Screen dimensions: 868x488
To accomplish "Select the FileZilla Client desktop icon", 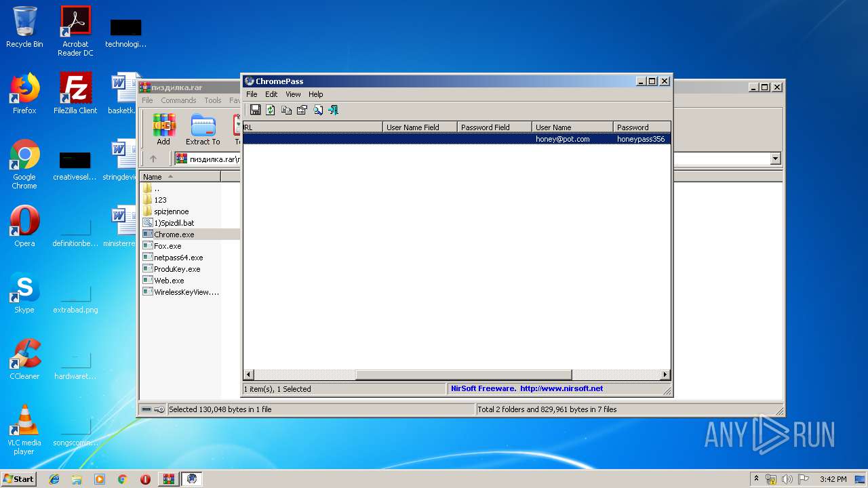I will (x=75, y=94).
